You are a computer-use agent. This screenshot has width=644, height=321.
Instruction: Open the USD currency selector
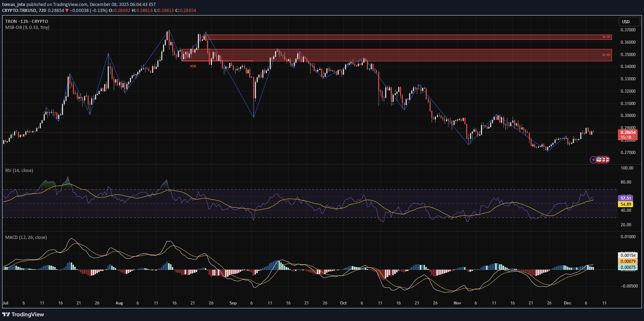pyautogui.click(x=629, y=21)
